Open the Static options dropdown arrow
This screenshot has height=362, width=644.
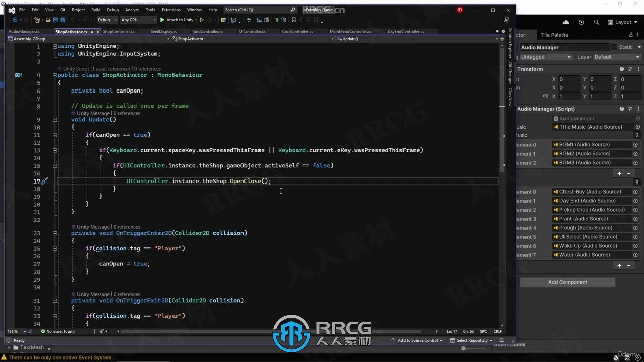(x=639, y=47)
